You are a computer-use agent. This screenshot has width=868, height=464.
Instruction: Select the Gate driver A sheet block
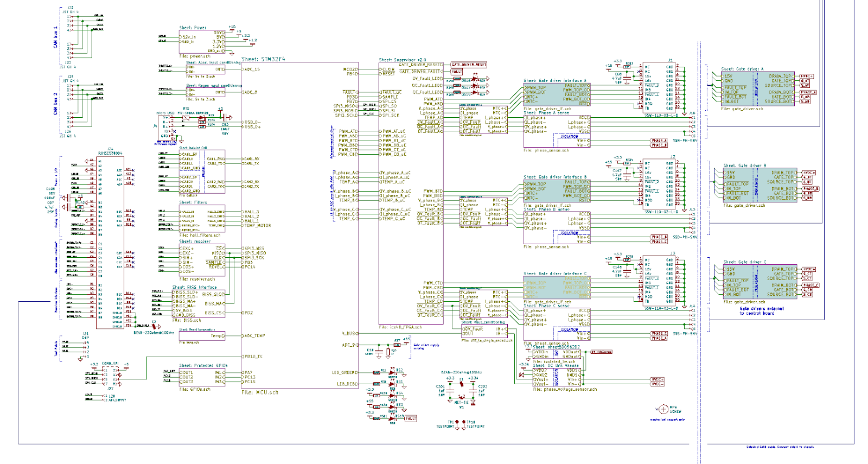pyautogui.click(x=759, y=90)
